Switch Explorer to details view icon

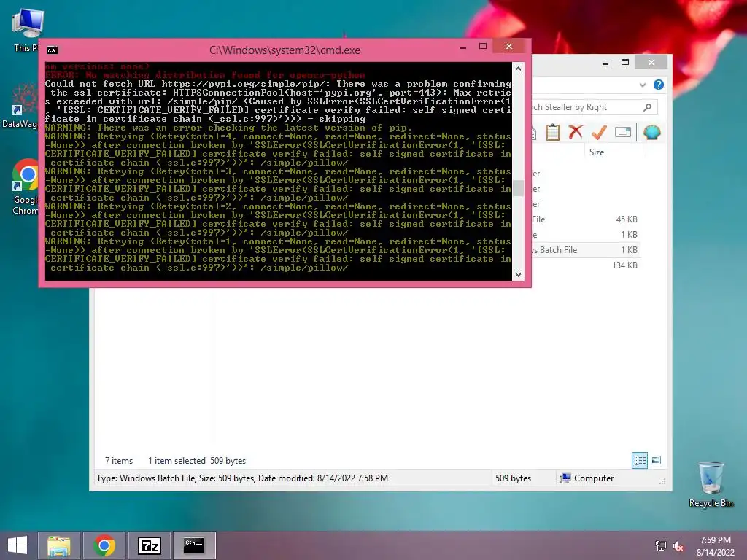(x=639, y=461)
